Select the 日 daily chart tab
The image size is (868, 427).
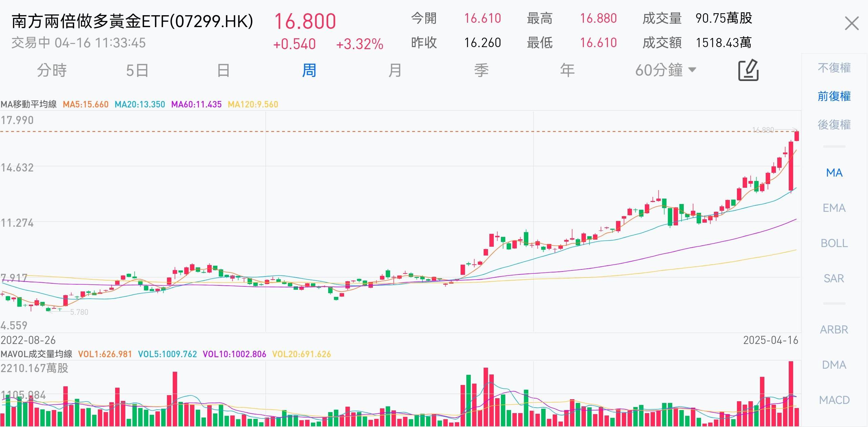click(223, 70)
